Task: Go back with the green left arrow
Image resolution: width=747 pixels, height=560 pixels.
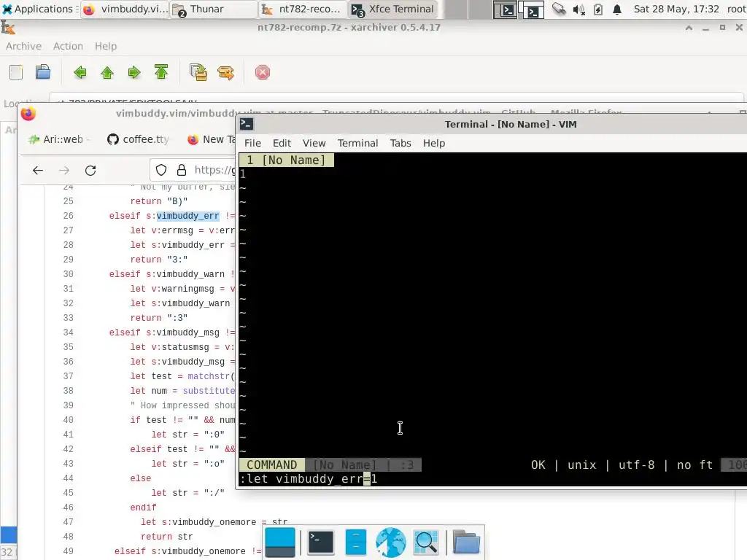Action: coord(80,72)
